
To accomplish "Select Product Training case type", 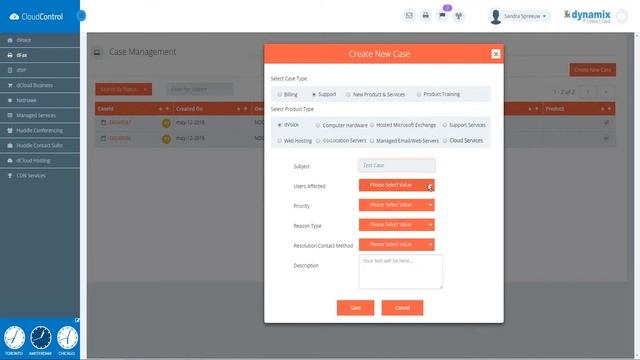I will 419,94.
